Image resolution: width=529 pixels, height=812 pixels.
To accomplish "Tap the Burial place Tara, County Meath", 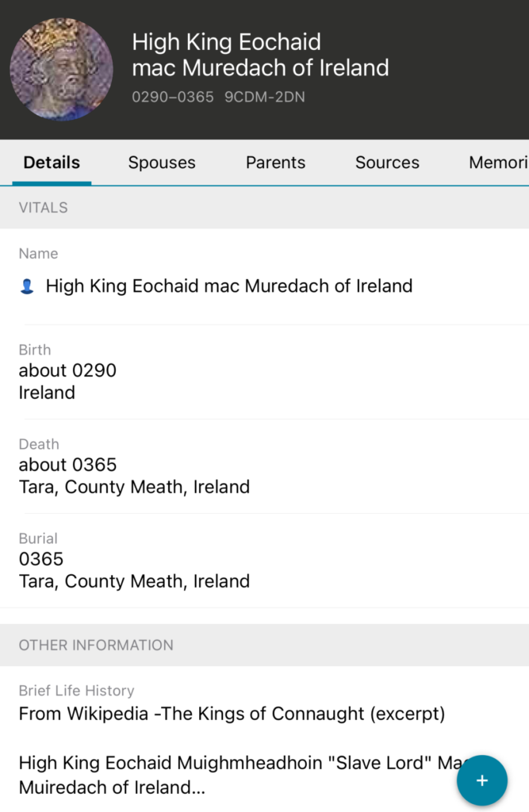I will [134, 581].
